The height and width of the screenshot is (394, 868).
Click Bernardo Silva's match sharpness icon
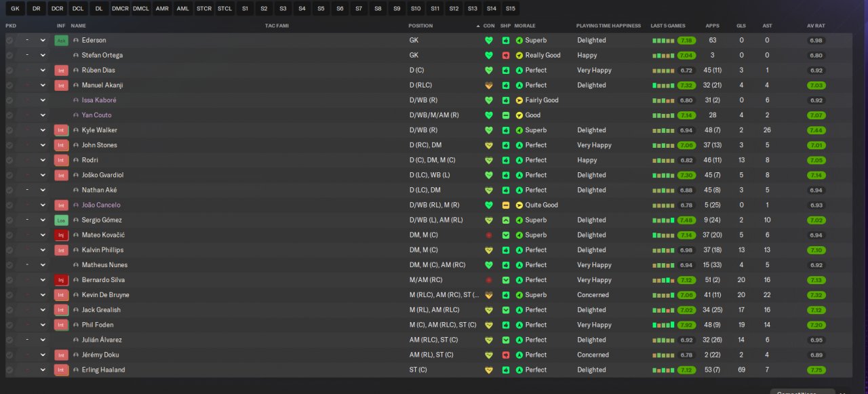[505, 279]
